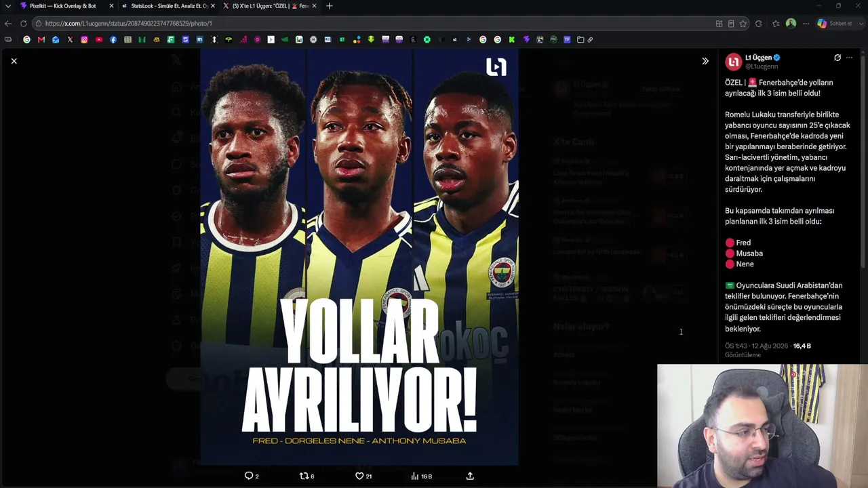Open the Gmail bookmark

tap(41, 39)
